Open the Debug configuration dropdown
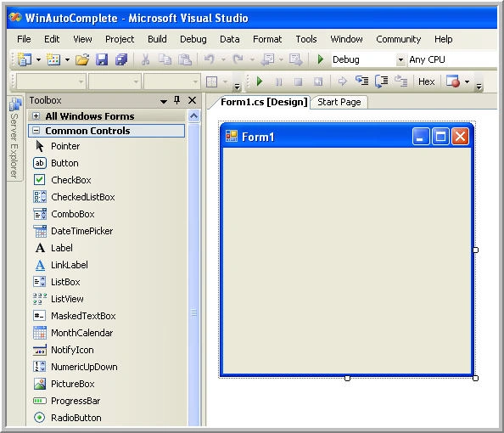504x433 pixels. 400,59
